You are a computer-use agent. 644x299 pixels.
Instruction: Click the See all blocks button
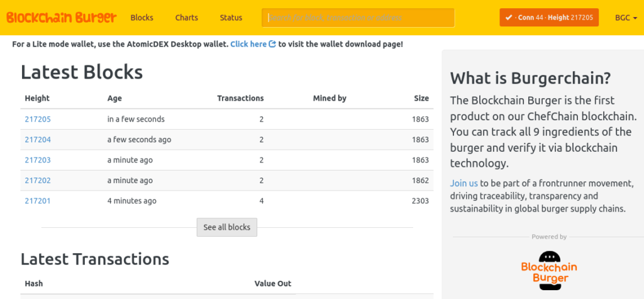point(226,227)
